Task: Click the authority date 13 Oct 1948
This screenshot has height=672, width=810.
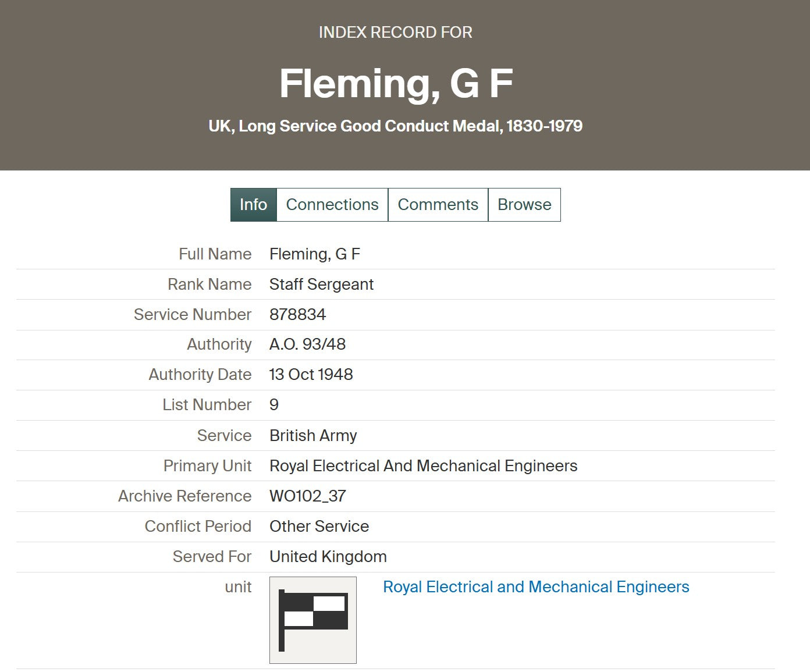Action: 311,375
